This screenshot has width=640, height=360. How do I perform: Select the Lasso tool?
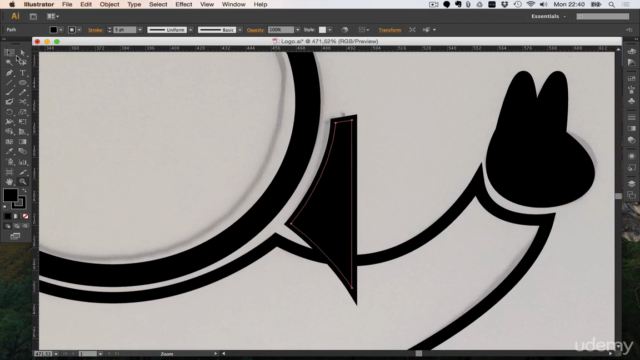click(22, 62)
